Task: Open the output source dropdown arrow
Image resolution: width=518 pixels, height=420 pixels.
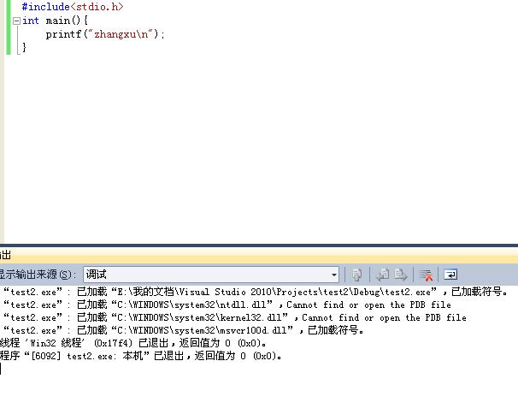Action: [334, 275]
